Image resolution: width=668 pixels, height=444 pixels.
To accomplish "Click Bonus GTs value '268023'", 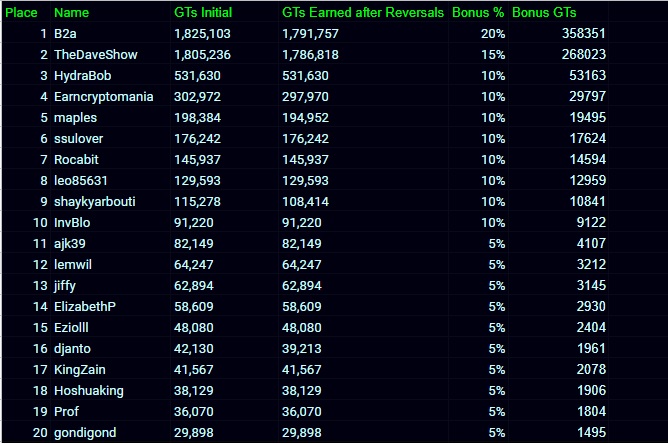I will [584, 54].
